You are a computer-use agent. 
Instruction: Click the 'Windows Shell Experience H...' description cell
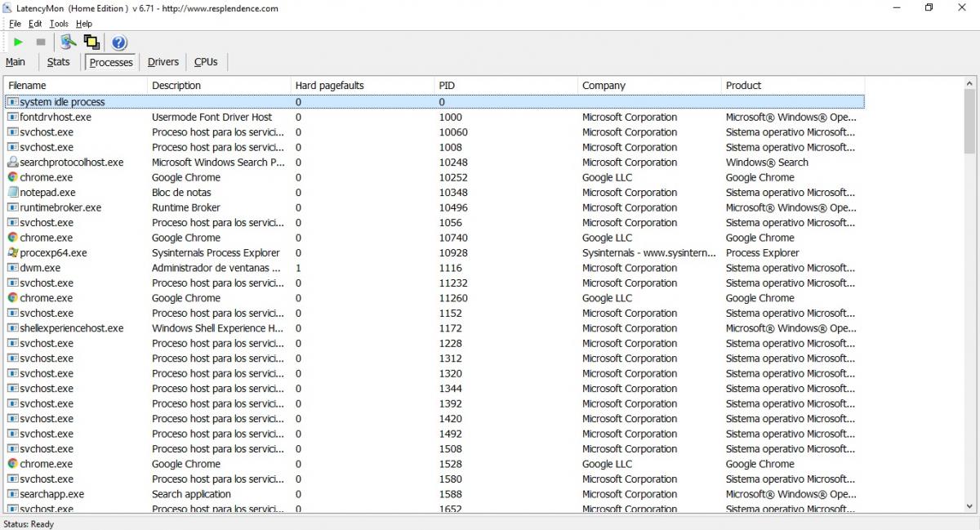pos(218,328)
